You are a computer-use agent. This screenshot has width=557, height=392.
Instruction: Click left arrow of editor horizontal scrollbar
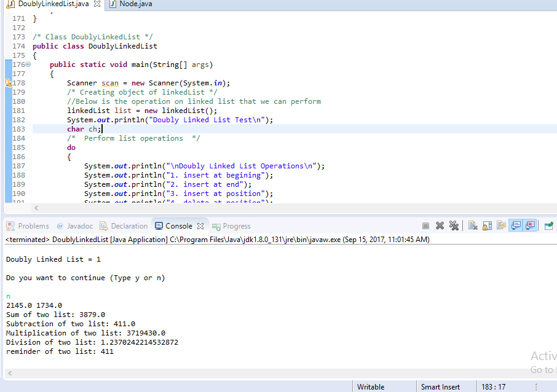[36, 208]
